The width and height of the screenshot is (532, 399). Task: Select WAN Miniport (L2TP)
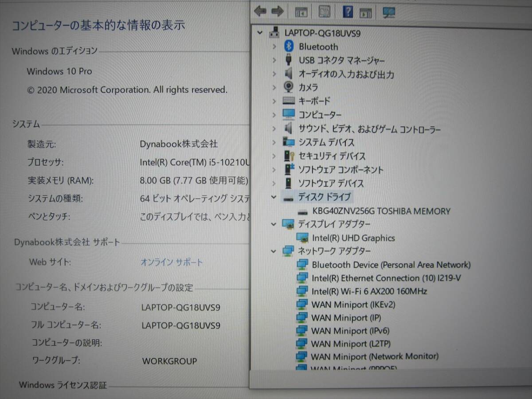click(351, 344)
